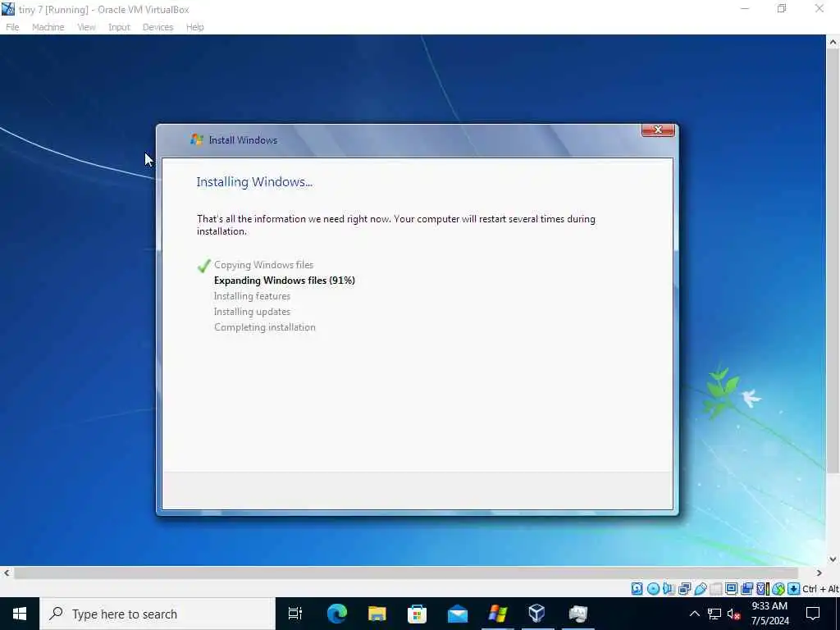Click the "Installing features" step
840x630 pixels.
point(252,295)
